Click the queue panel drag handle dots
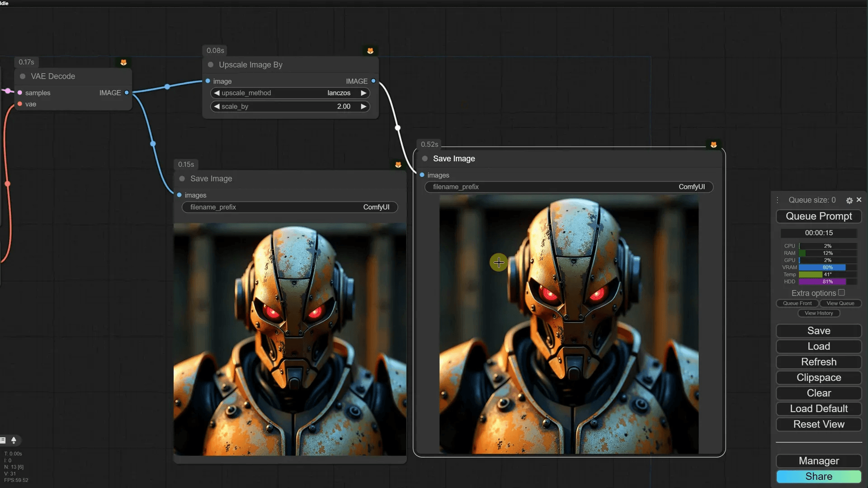 coord(778,200)
